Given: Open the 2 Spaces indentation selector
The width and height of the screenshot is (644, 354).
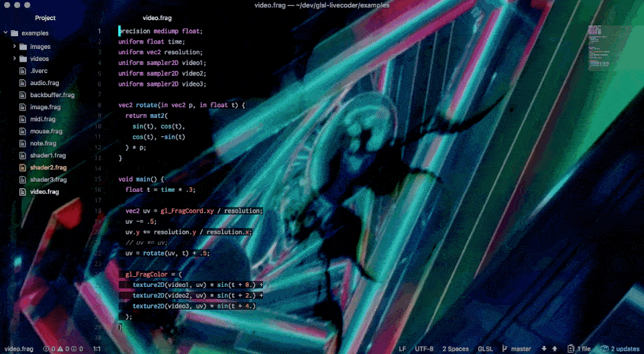Looking at the screenshot, I should [x=455, y=349].
